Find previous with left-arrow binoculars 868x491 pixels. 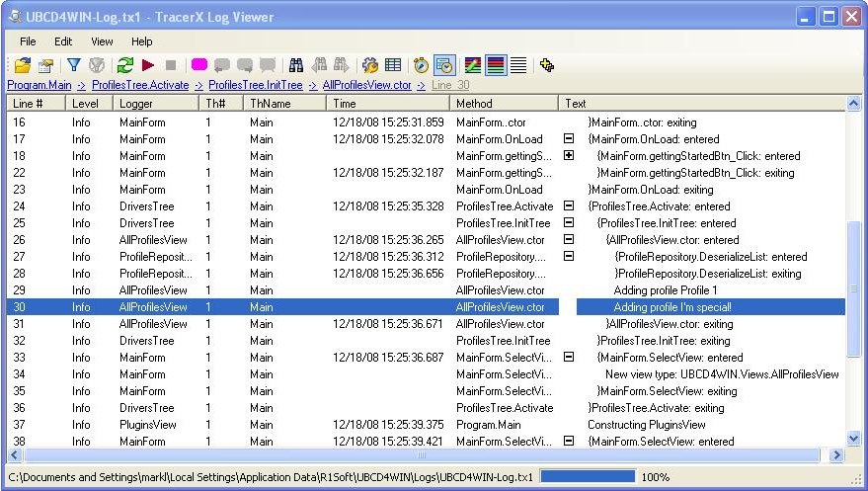click(319, 65)
